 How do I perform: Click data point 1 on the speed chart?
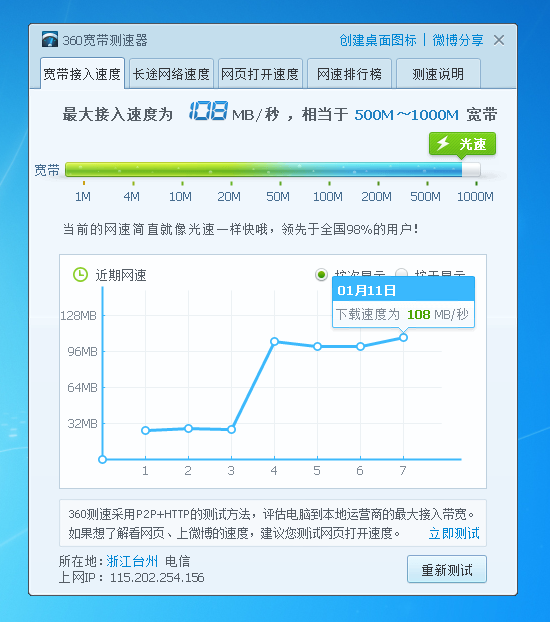pos(145,430)
